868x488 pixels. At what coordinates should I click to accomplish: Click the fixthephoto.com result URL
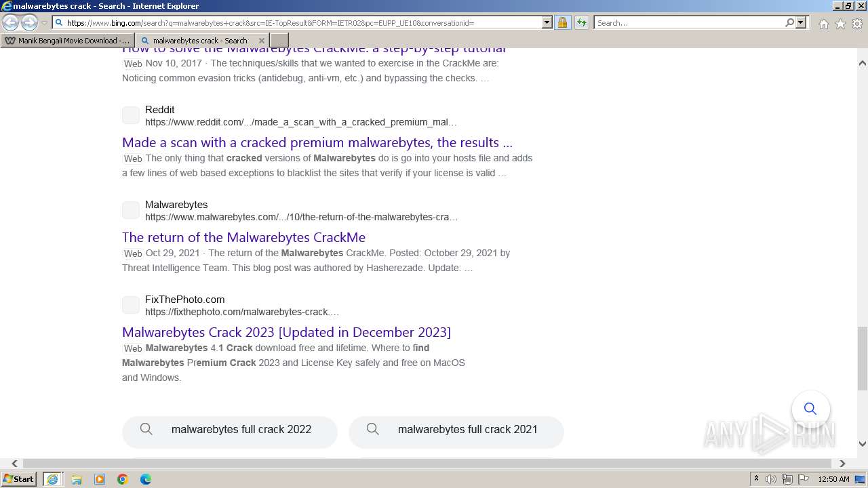point(242,312)
